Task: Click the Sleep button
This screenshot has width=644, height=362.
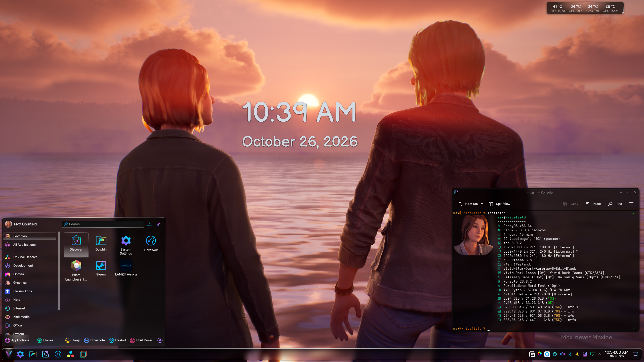Action: 73,340
